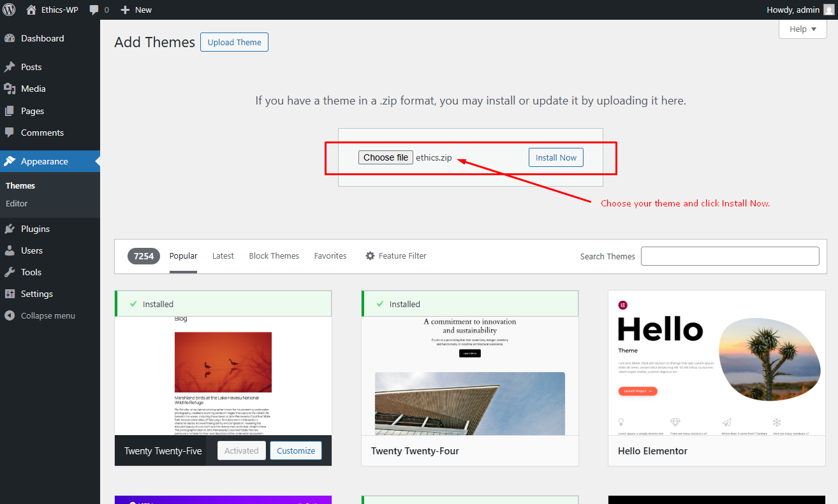838x504 pixels.
Task: Click the Settings sliders icon
Action: tap(10, 294)
